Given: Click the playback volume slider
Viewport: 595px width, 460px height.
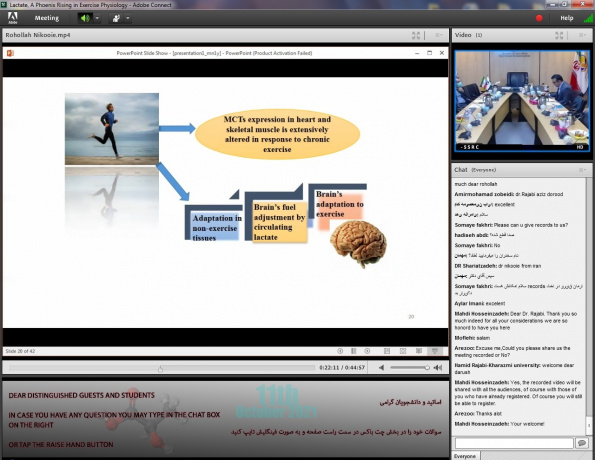Looking at the screenshot, I should (x=410, y=367).
